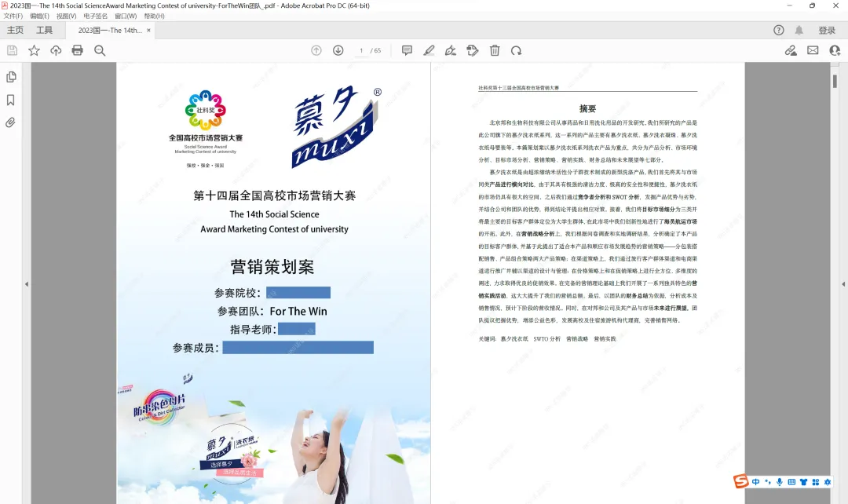Enable voice input microphone in Sogou bar
This screenshot has width=848, height=504.
point(780,482)
